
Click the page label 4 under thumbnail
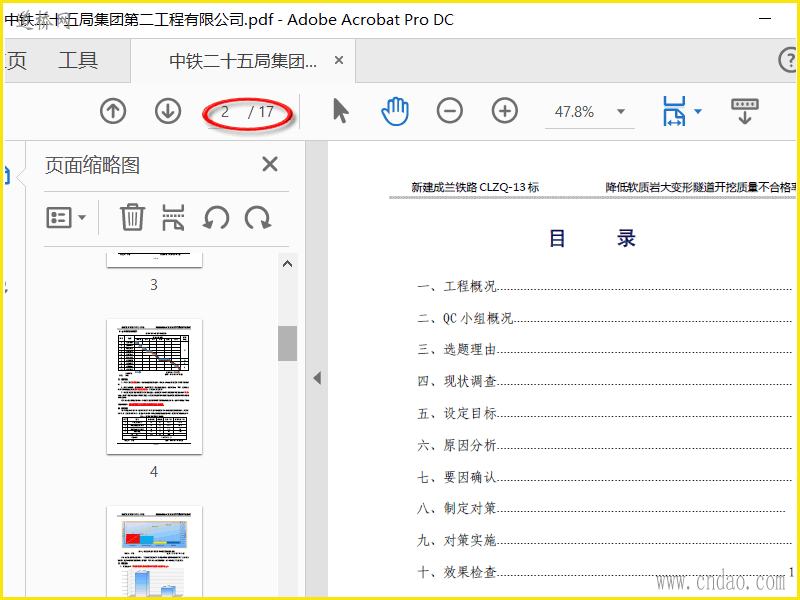(154, 472)
